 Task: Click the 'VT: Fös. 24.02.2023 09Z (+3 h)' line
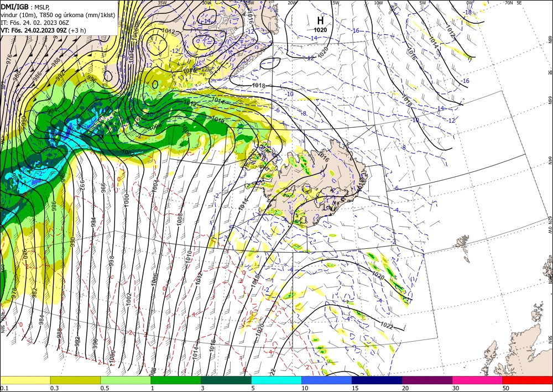[x=43, y=30]
